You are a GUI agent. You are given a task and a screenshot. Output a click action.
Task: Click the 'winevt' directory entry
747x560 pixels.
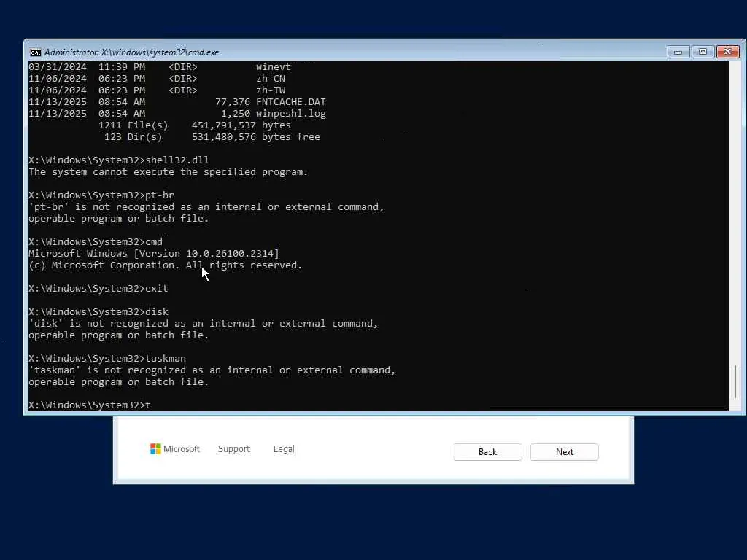(274, 66)
